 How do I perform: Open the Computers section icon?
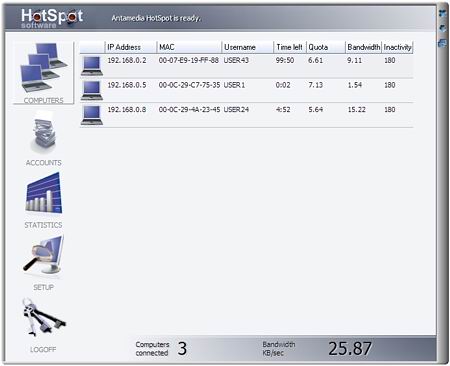(x=44, y=68)
